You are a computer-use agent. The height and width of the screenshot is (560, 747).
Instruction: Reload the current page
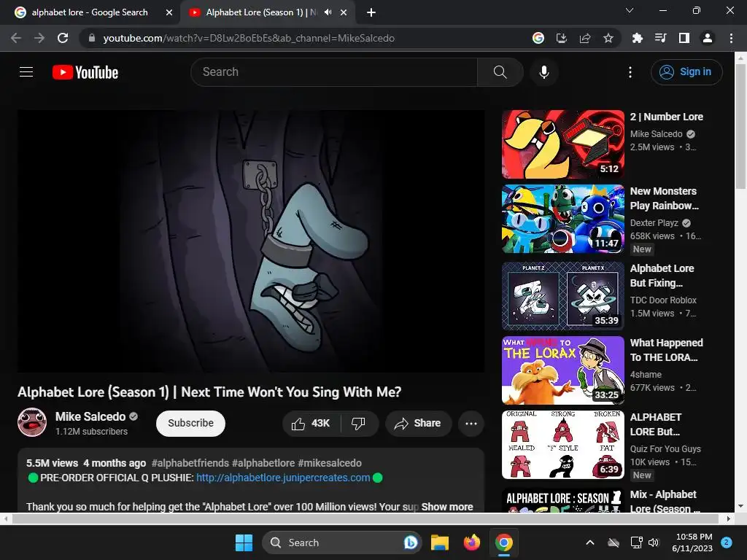(x=63, y=38)
